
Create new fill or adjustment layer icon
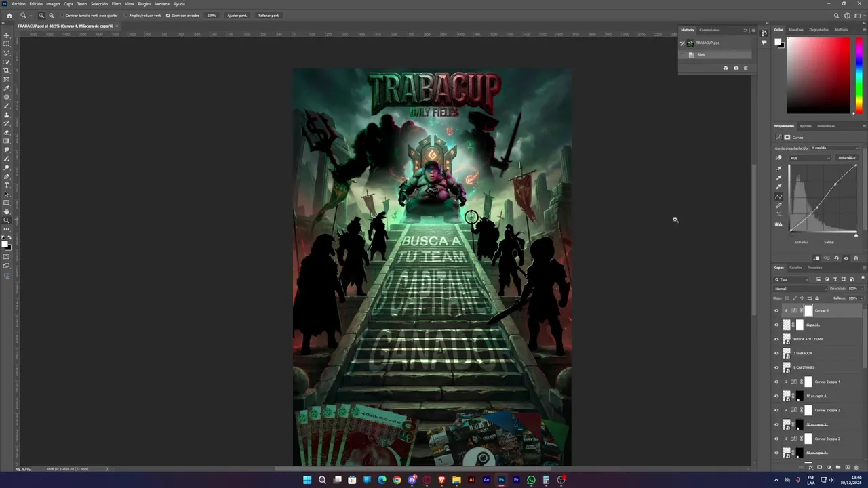pos(829,467)
